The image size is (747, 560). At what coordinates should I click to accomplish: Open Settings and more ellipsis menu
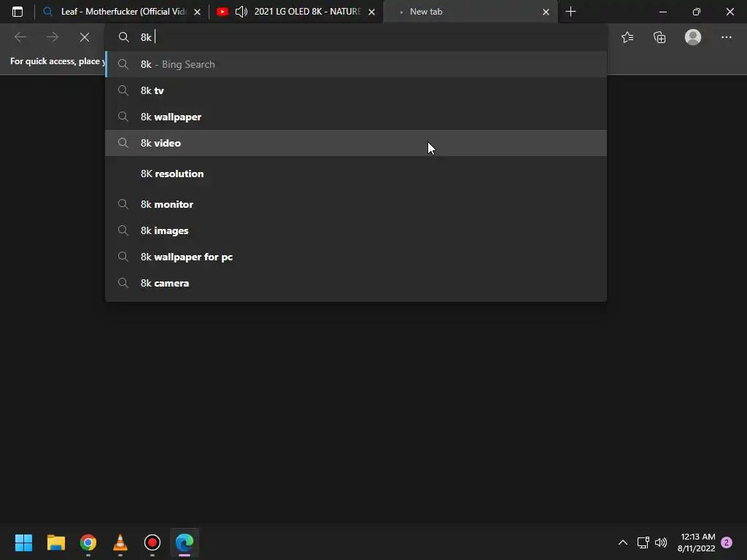pyautogui.click(x=726, y=37)
